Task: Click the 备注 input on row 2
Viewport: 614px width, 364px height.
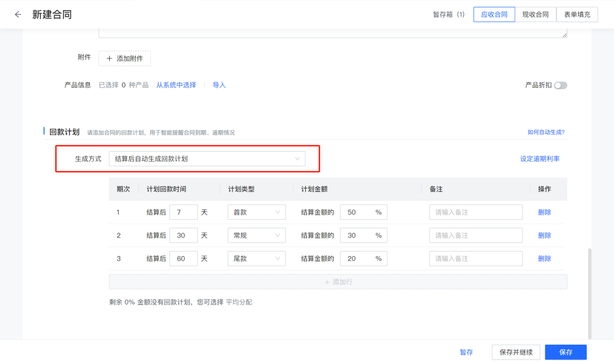Action: [x=475, y=235]
